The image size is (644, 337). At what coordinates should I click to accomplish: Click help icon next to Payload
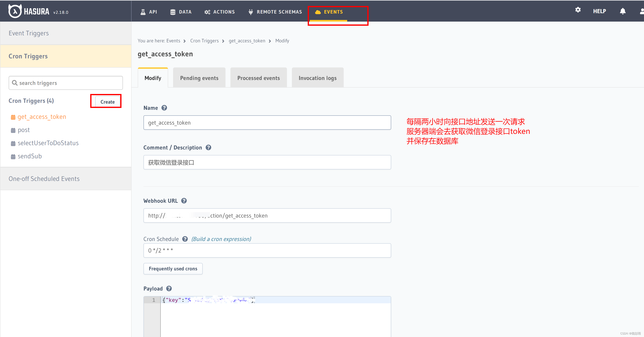pos(169,288)
